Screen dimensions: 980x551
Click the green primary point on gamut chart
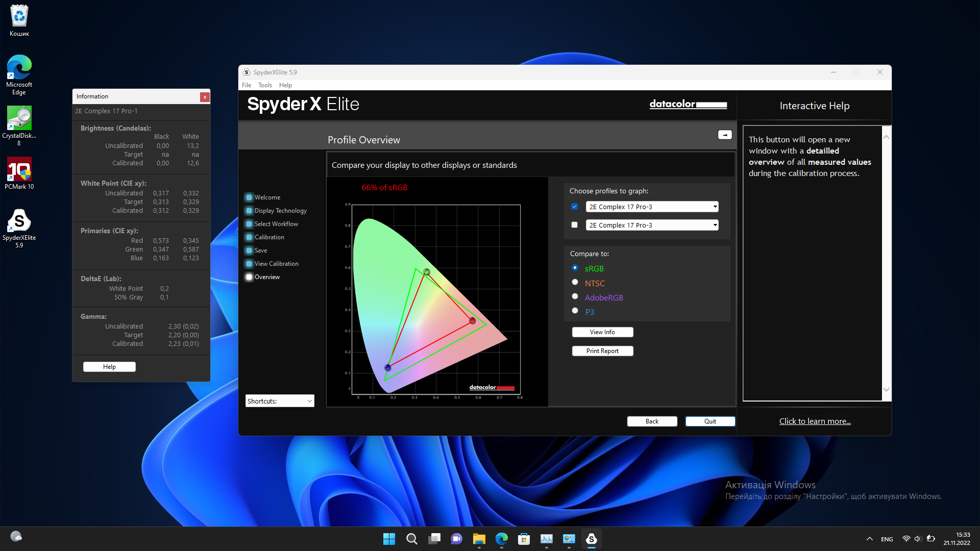click(426, 272)
